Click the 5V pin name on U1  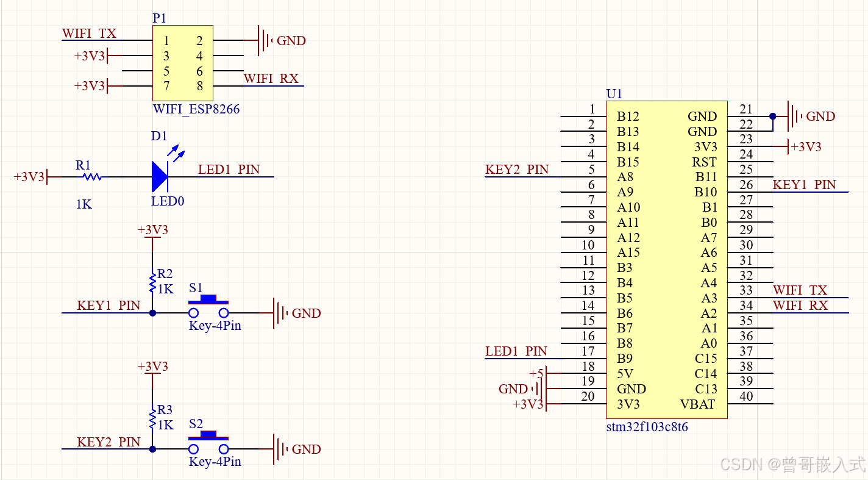tap(625, 374)
